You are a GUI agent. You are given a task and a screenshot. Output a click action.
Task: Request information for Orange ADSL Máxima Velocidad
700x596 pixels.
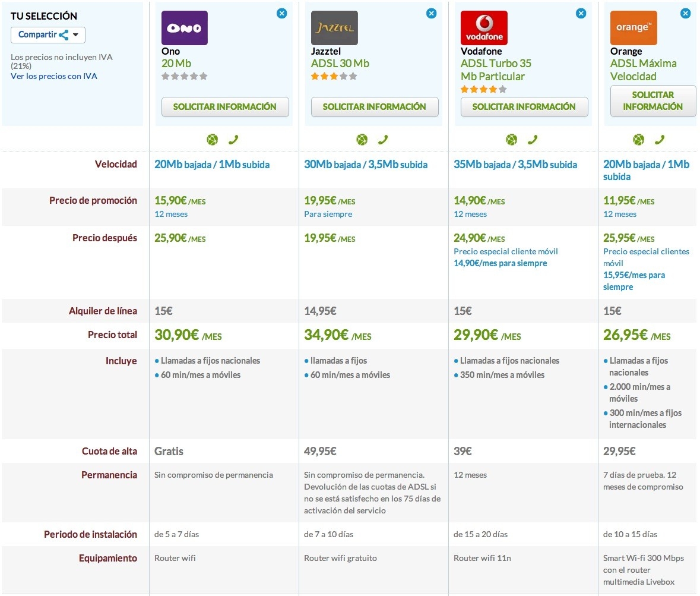pyautogui.click(x=653, y=101)
